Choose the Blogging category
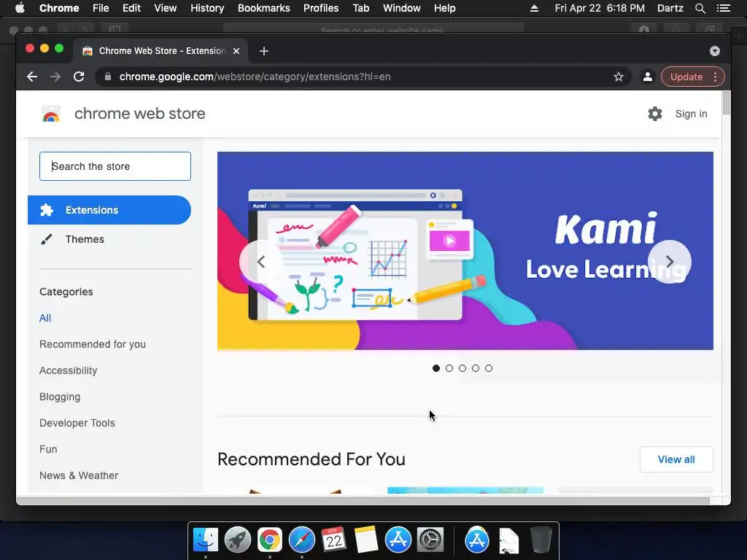The height and width of the screenshot is (560, 747). 60,397
